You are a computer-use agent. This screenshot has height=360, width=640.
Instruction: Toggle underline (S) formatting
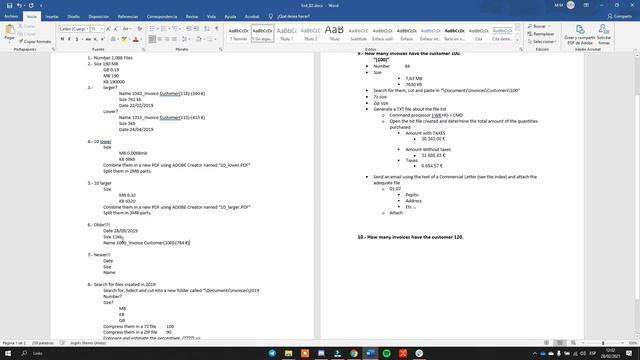click(76, 39)
